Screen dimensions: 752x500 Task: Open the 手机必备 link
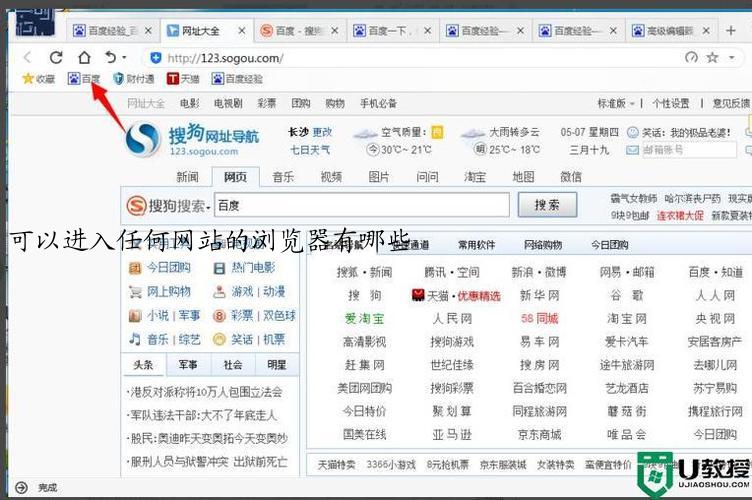coord(378,104)
